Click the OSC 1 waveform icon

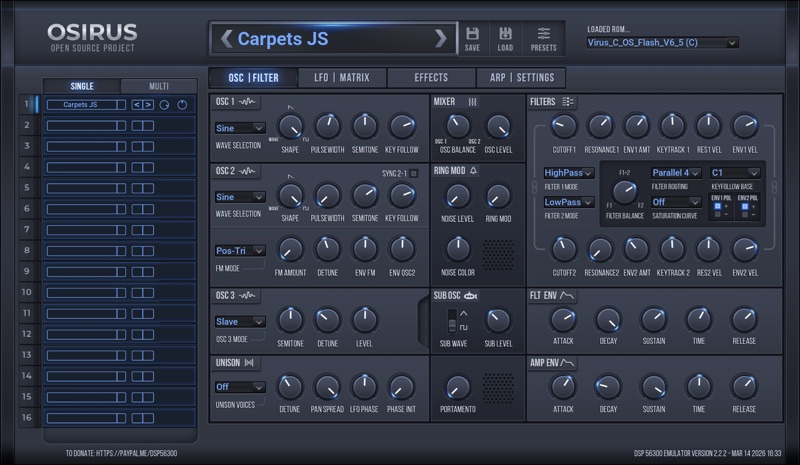tap(247, 102)
